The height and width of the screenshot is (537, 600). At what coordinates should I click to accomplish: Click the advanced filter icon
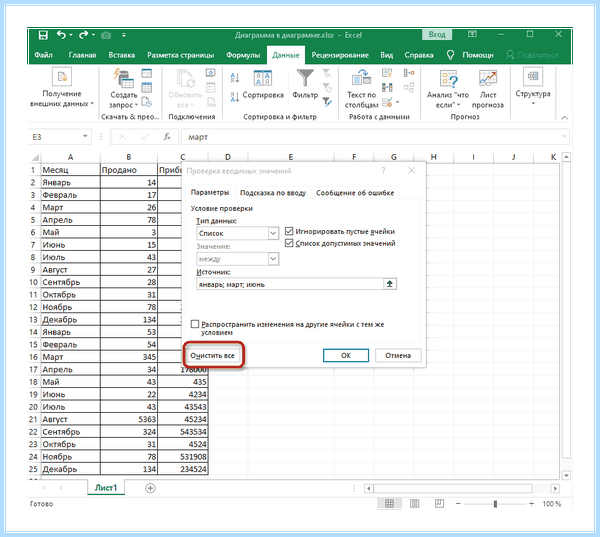pos(327,102)
